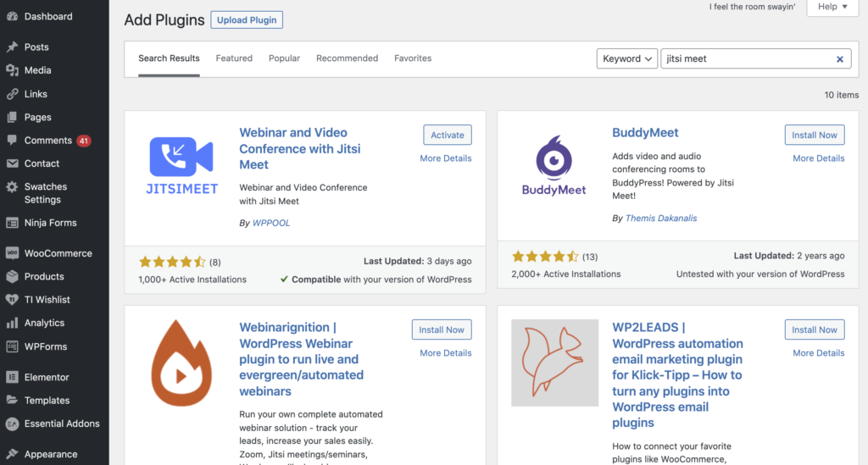Click the '10 items' count text
Viewport: 868px width, 465px height.
pyautogui.click(x=842, y=95)
